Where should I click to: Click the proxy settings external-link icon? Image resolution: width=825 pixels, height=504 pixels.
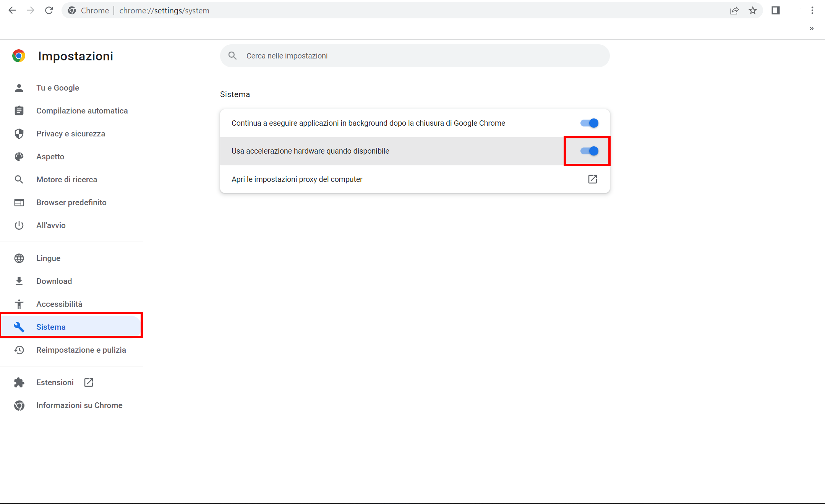point(592,179)
